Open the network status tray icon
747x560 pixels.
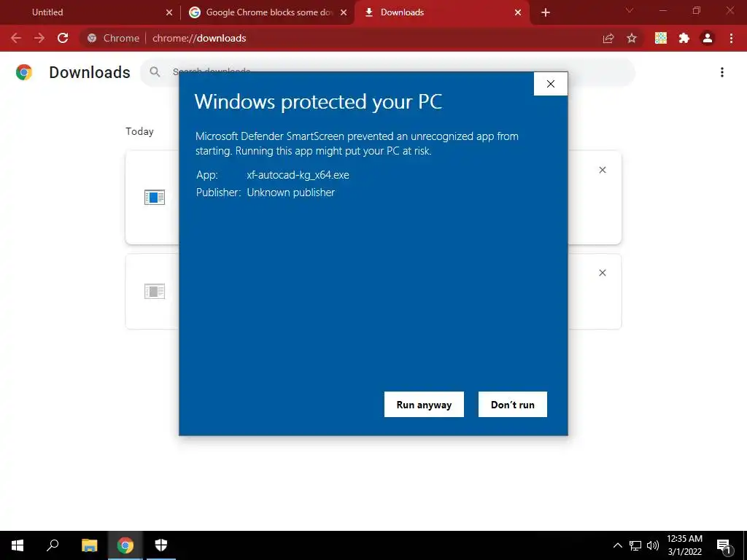click(635, 545)
